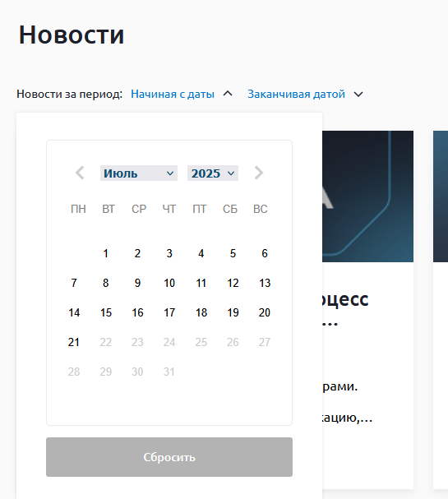
Task: Select July 1 in the calendar
Action: pyautogui.click(x=106, y=253)
